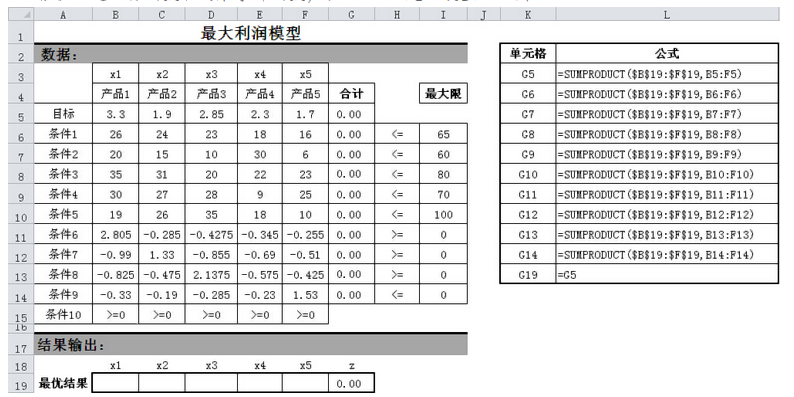Select column L header
This screenshot has height=397, width=794.
[666, 15]
